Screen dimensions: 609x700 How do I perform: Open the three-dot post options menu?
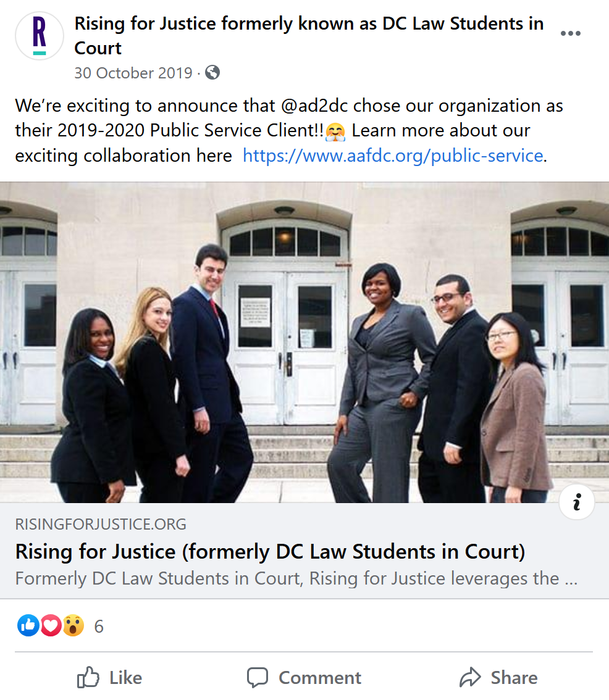coord(571,33)
